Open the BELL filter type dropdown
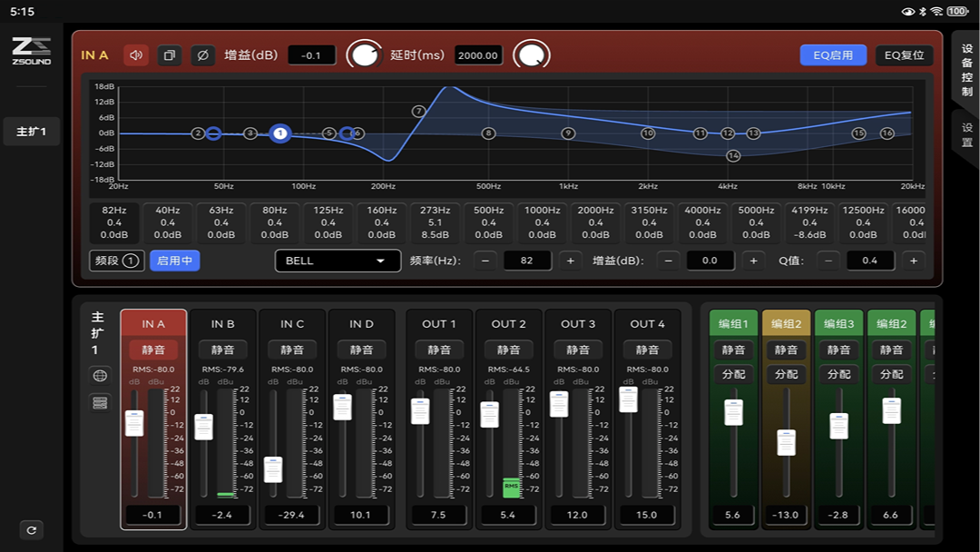 coord(338,261)
